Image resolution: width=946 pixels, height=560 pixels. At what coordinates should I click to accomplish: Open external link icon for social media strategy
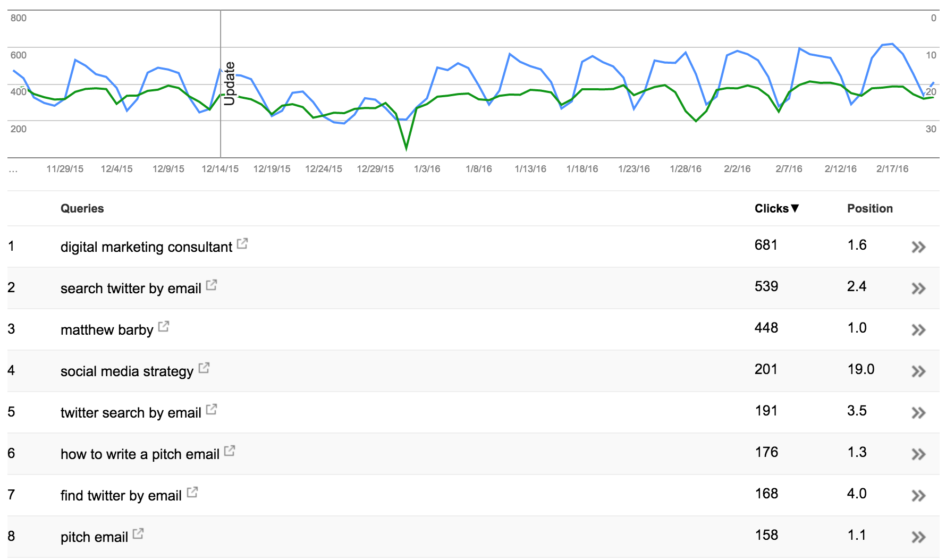(204, 368)
